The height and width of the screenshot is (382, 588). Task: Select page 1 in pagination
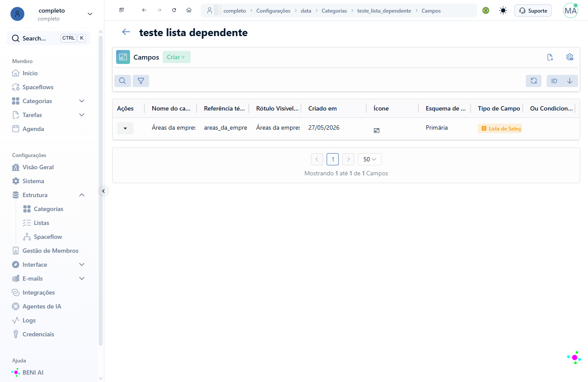333,159
